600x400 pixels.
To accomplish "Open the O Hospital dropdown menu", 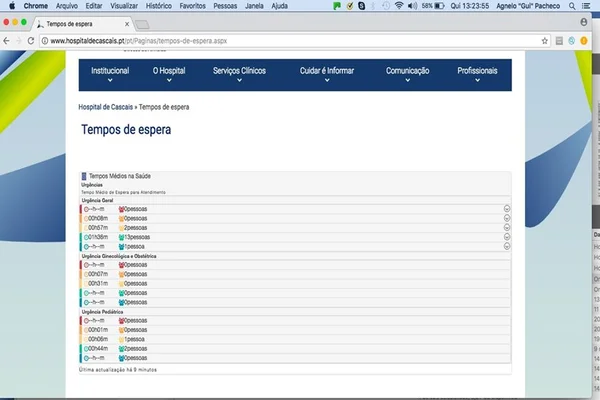I will pyautogui.click(x=169, y=74).
